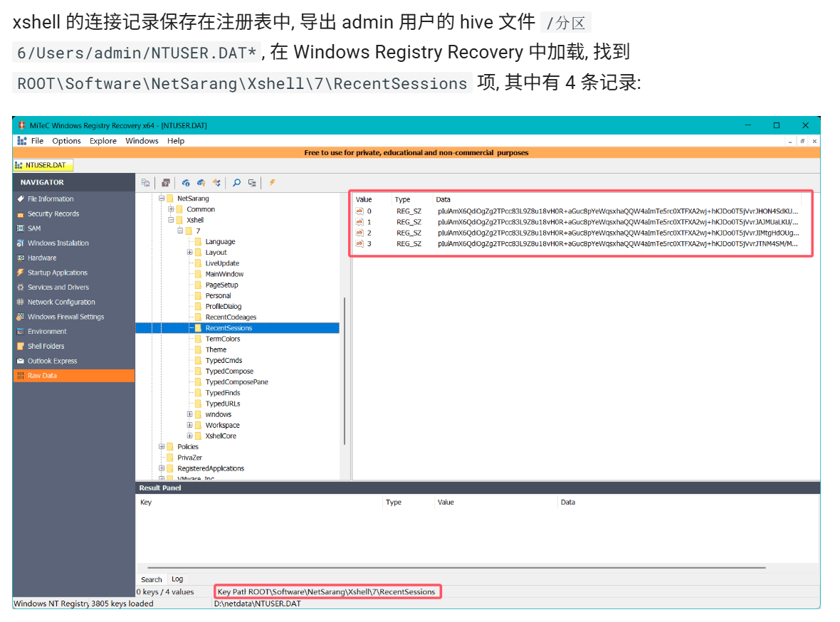Click the key information toolbar icon

186,183
